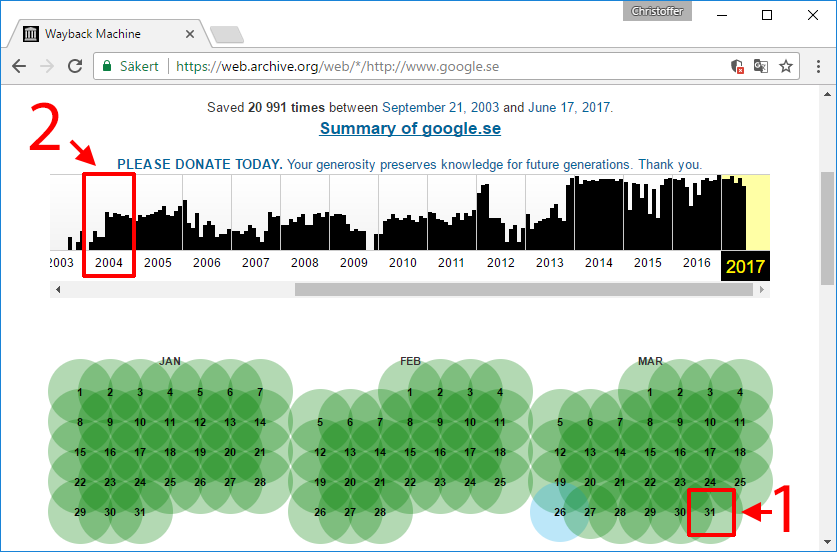Select March 26 highlighted in blue
The width and height of the screenshot is (837, 552).
[560, 512]
